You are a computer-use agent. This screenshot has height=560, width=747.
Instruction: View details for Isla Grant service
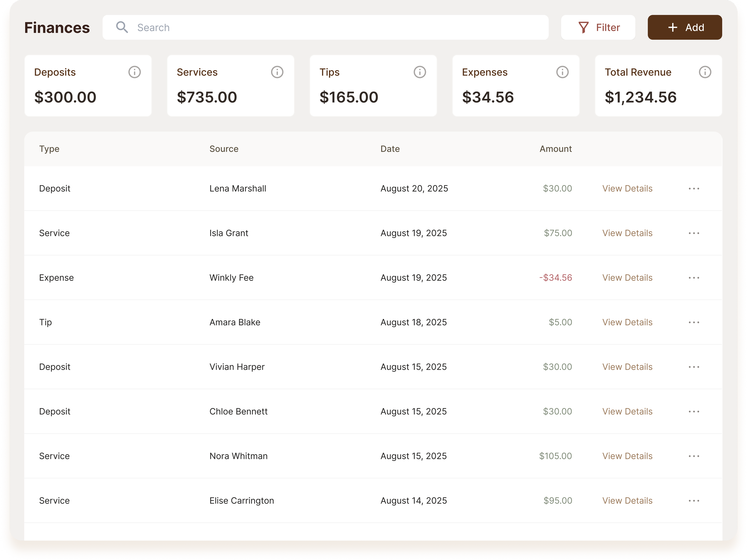pos(627,233)
